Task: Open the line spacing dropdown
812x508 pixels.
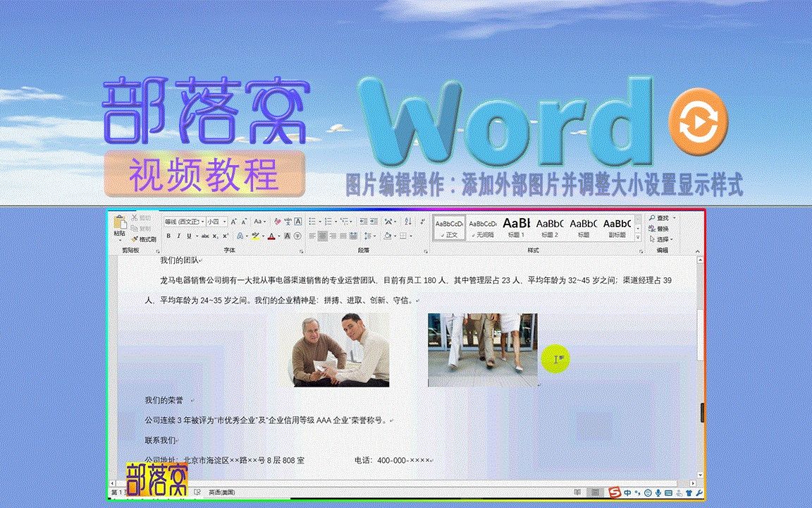Action: pyautogui.click(x=369, y=236)
